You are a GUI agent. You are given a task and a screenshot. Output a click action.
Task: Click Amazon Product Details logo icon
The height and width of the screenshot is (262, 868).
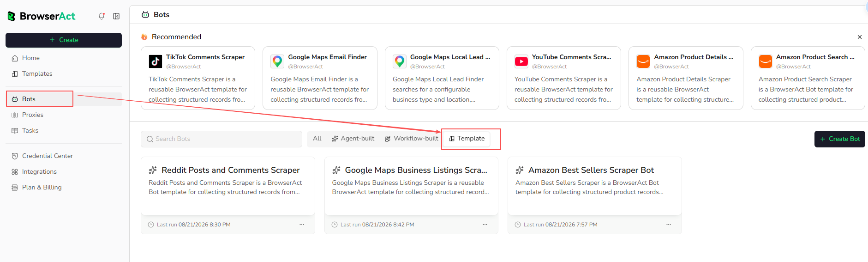pos(643,61)
